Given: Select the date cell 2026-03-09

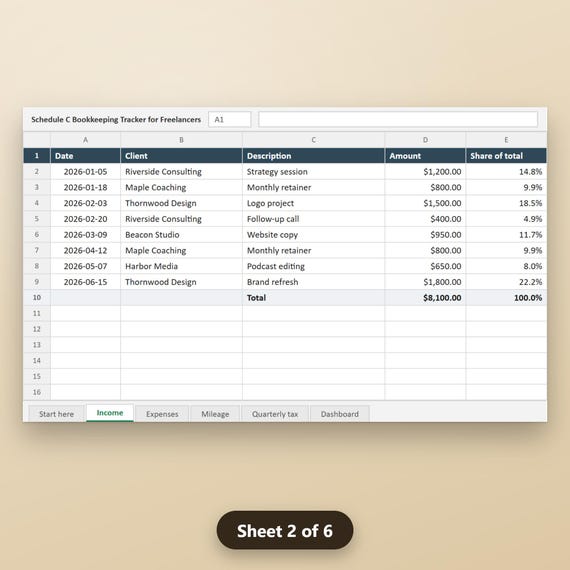Looking at the screenshot, I should (x=85, y=234).
